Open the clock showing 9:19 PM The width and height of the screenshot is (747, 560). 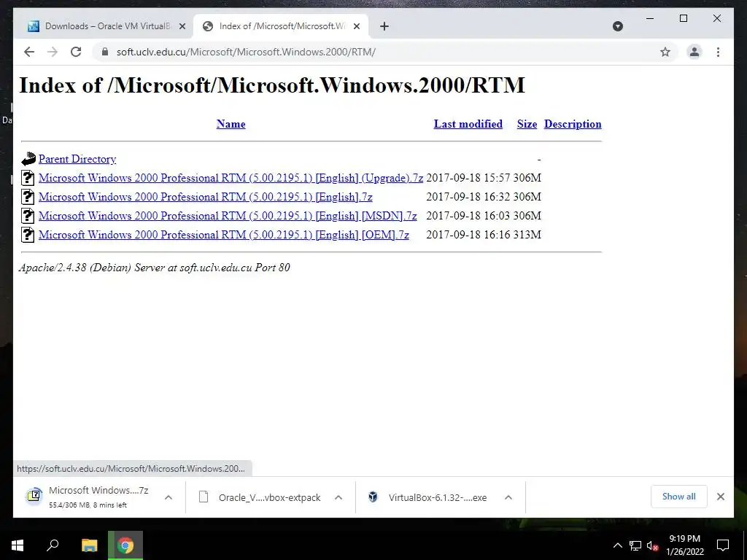tap(684, 545)
